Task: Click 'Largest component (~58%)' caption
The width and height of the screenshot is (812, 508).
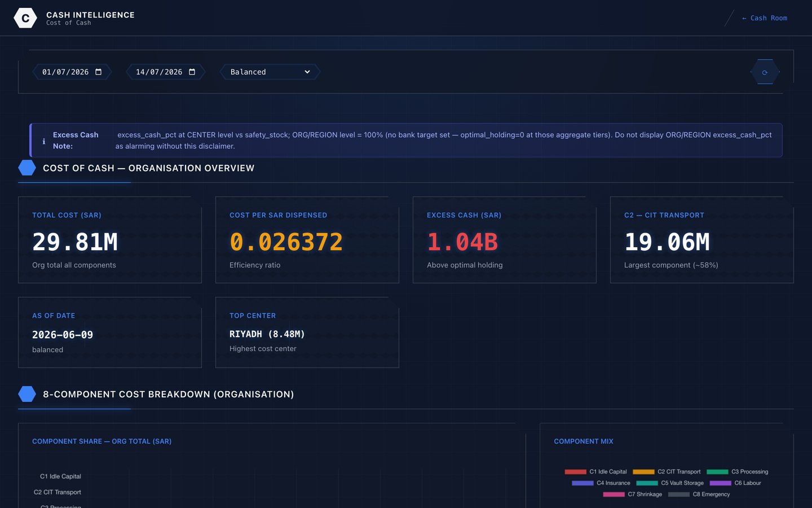Action: click(671, 265)
